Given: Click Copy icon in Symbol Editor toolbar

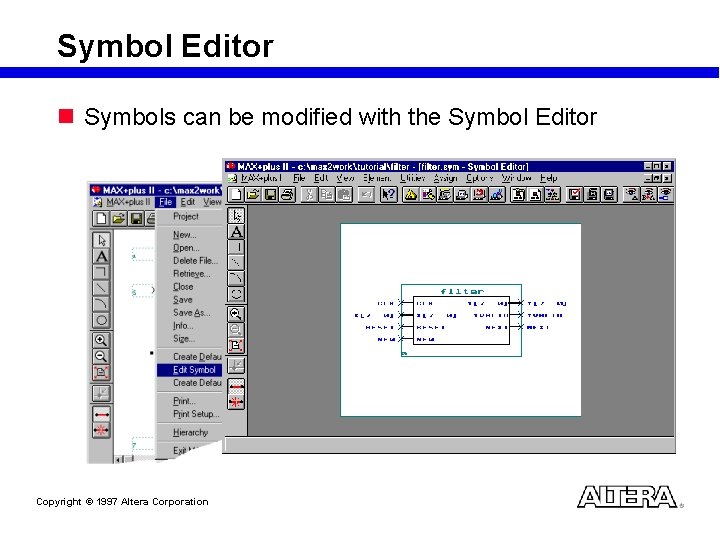Looking at the screenshot, I should [326, 195].
